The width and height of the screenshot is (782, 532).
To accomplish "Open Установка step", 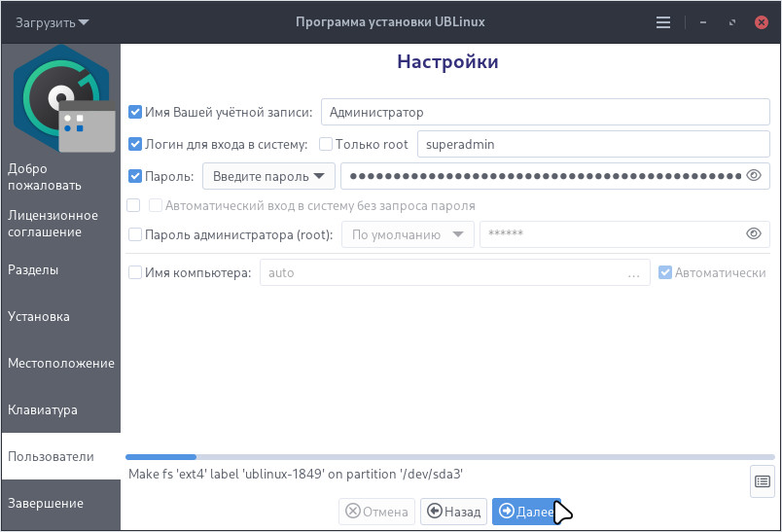I will [60, 317].
